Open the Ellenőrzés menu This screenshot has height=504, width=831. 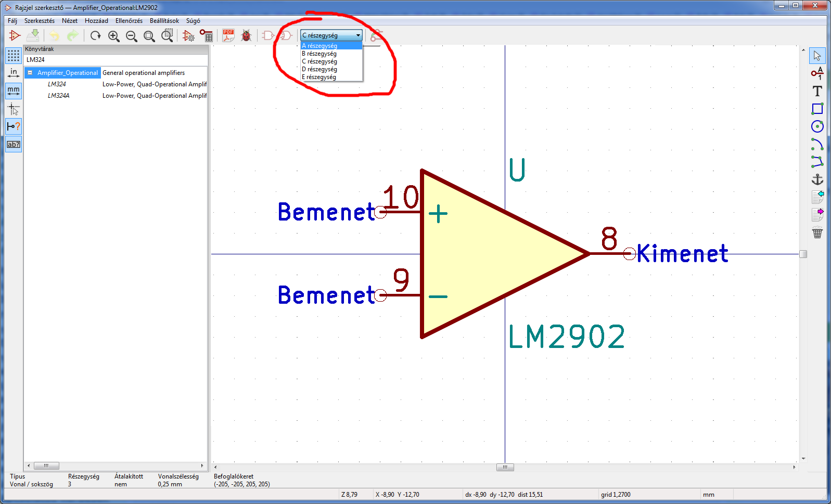coord(129,21)
